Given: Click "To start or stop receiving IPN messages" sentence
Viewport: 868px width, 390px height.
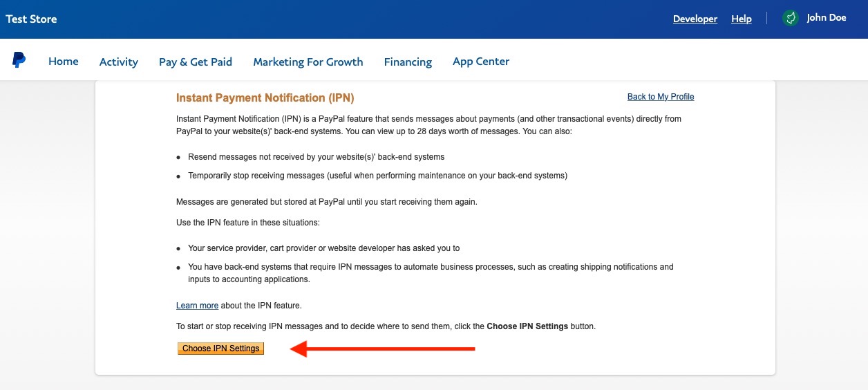Looking at the screenshot, I should (386, 326).
